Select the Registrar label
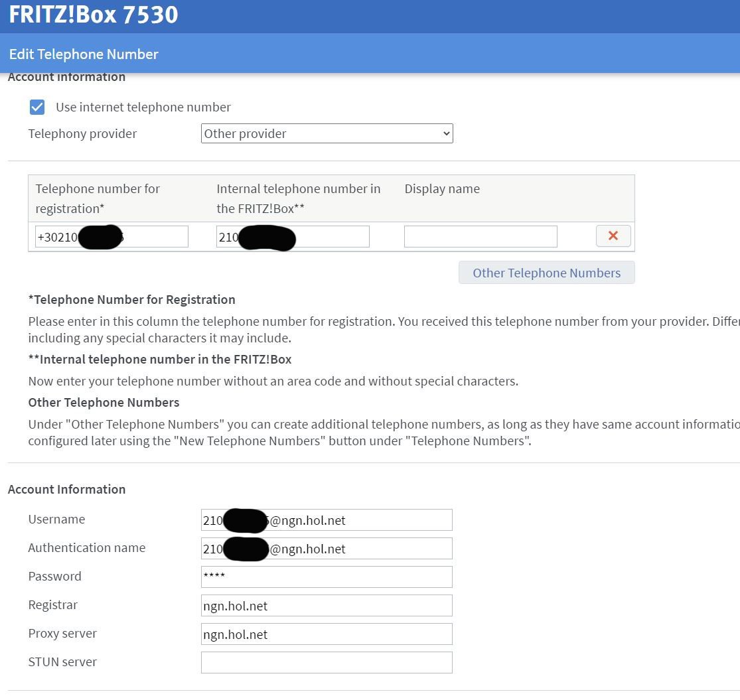The height and width of the screenshot is (700, 740). [x=53, y=604]
